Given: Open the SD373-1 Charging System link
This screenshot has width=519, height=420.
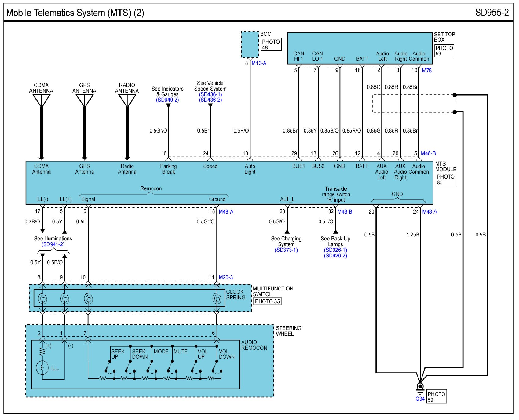Looking at the screenshot, I should (x=286, y=250).
